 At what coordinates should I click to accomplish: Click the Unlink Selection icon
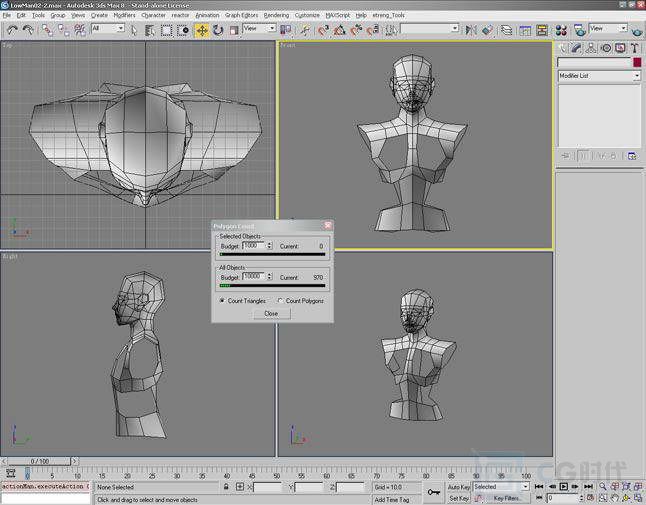click(x=63, y=30)
